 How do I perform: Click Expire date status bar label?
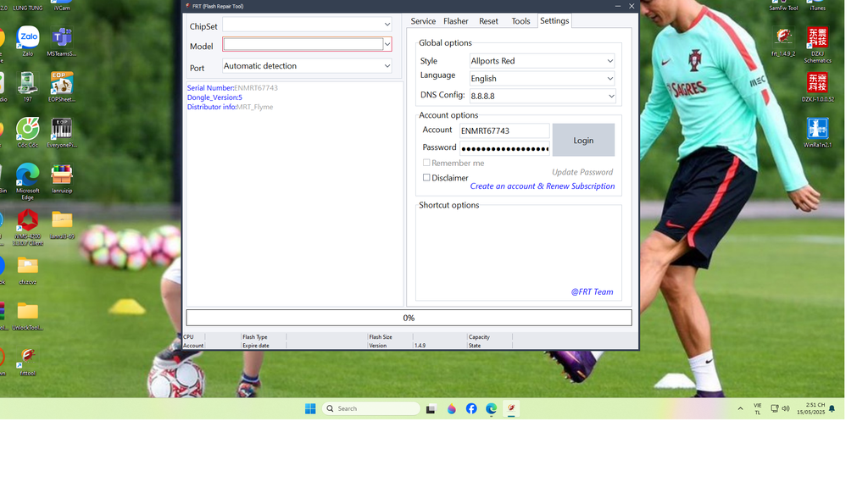[x=256, y=346]
